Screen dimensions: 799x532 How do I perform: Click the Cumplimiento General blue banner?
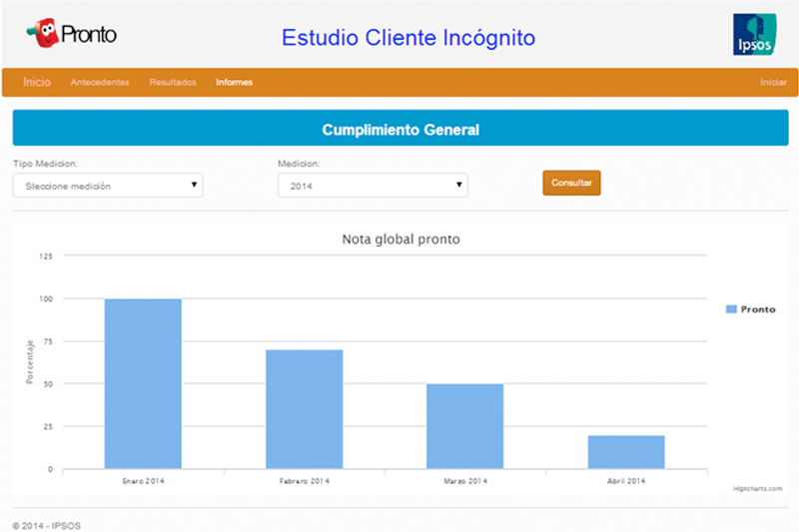[400, 128]
